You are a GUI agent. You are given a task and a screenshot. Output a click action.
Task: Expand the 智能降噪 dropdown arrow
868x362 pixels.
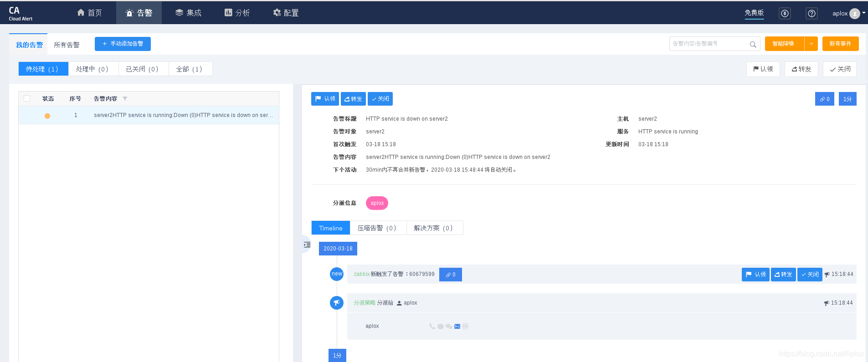(811, 44)
